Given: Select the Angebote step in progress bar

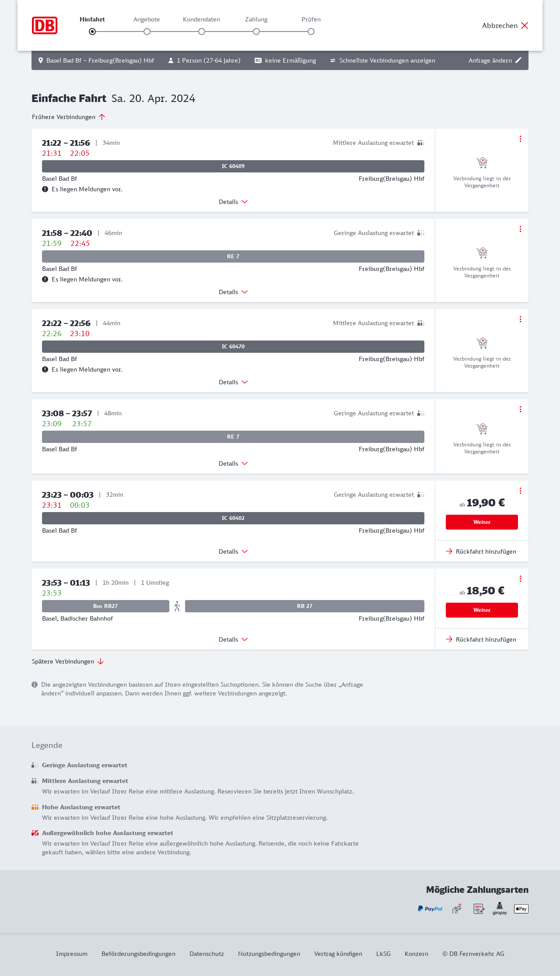Looking at the screenshot, I should (x=147, y=32).
